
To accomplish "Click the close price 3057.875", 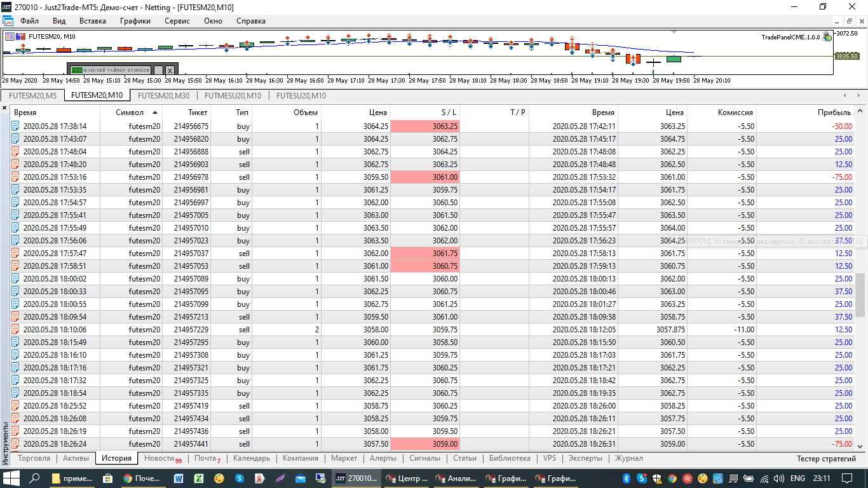I will pos(670,330).
